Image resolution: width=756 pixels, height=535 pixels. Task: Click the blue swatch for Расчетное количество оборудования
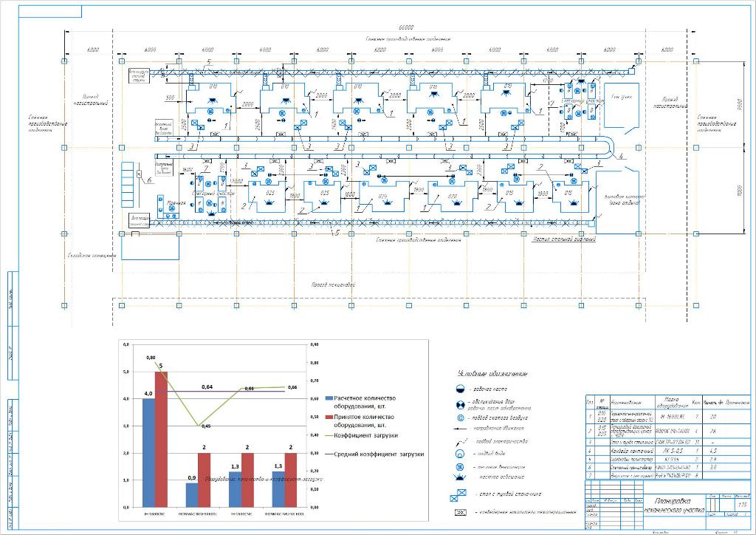(329, 398)
